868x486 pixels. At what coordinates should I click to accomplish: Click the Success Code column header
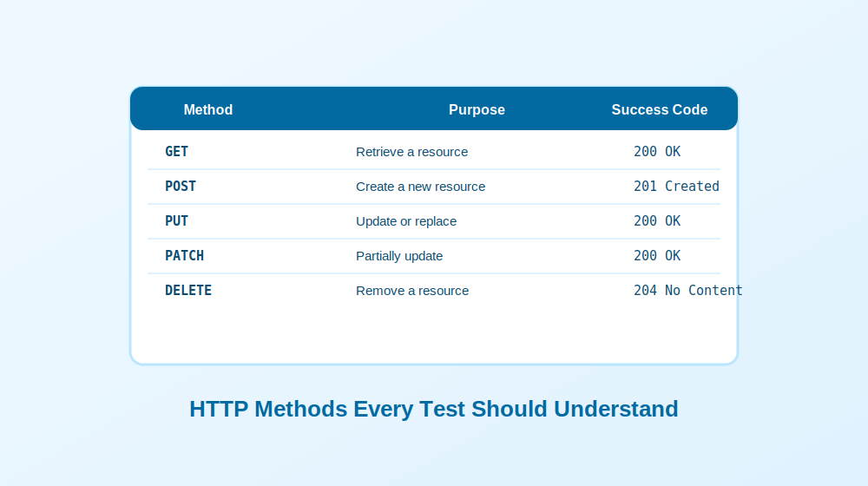coord(660,109)
